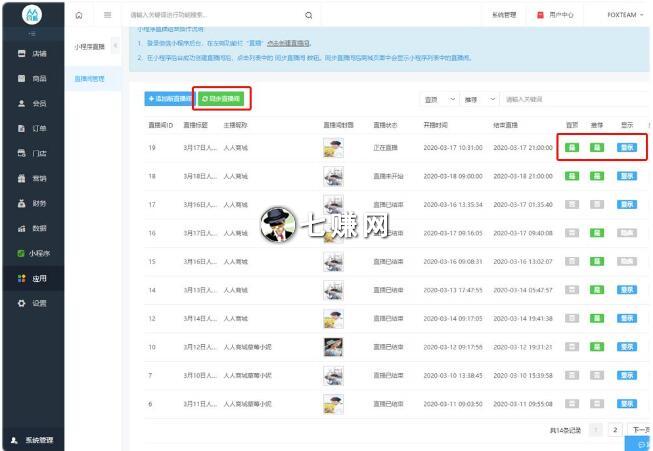Open the 财务 section in the sidebar

pos(32,203)
